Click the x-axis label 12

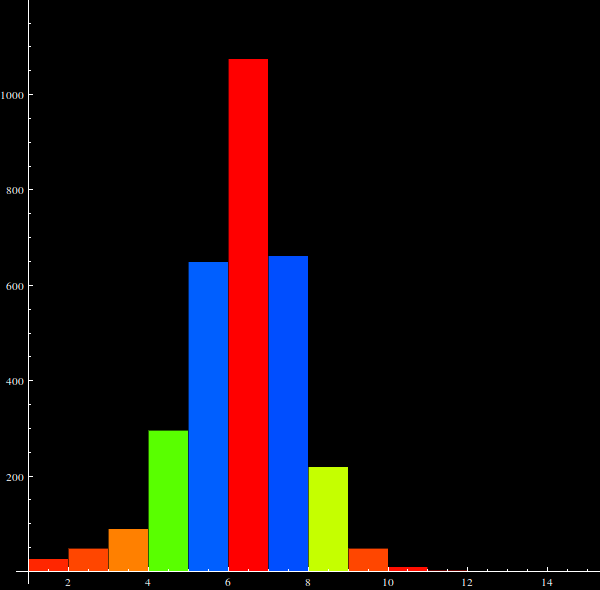(x=467, y=582)
